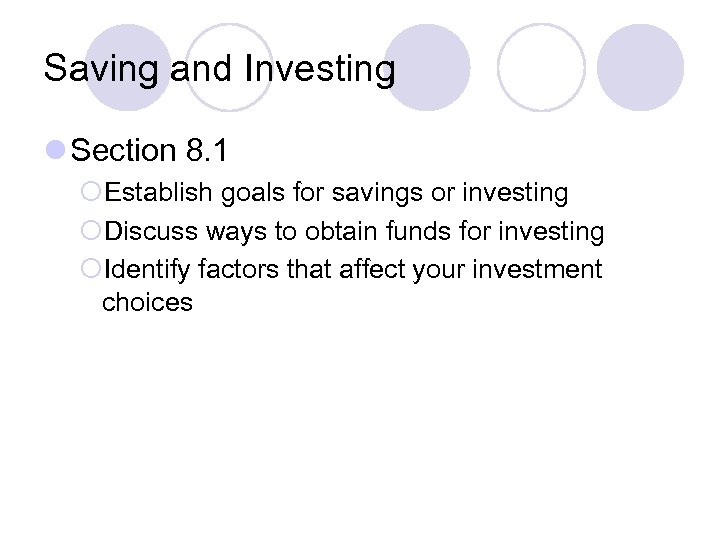This screenshot has width=720, height=540.
Task: Click the number "8.1" in the section heading
Action: click(207, 151)
